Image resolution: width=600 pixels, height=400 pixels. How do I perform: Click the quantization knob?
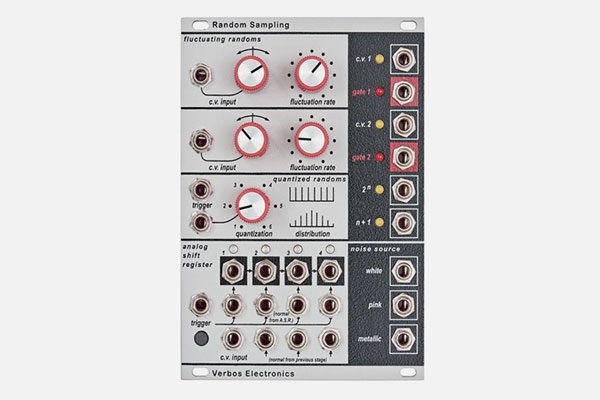pos(252,206)
